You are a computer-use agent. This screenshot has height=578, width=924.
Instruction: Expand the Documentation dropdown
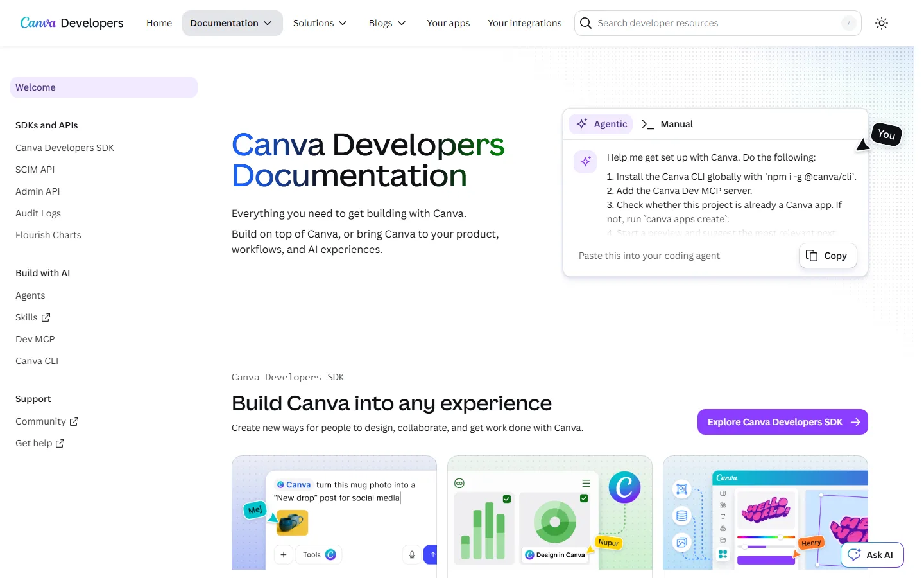232,23
